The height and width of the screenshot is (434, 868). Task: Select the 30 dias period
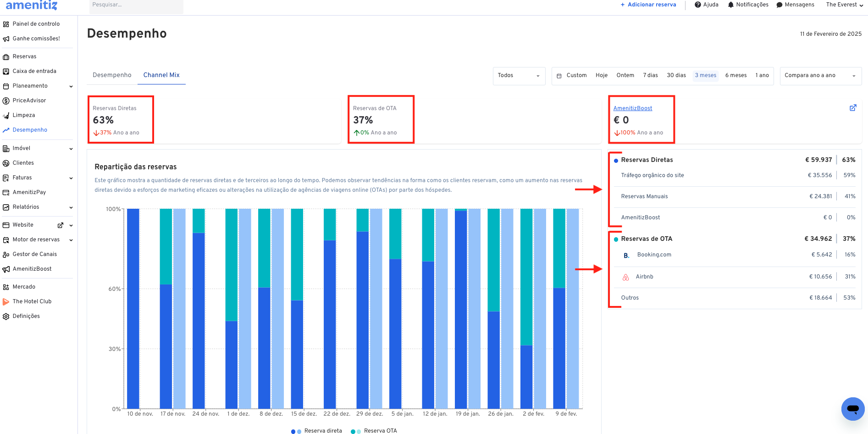point(676,76)
